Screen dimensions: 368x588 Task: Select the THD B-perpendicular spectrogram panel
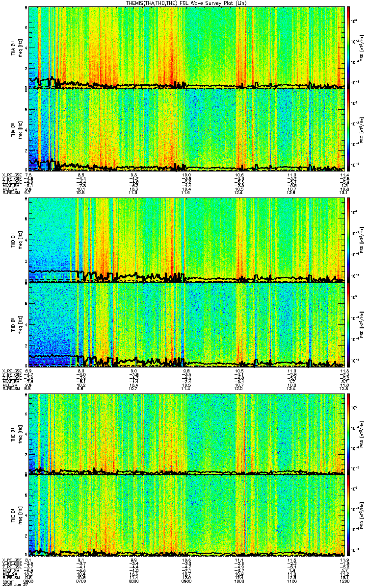[x=186, y=240]
